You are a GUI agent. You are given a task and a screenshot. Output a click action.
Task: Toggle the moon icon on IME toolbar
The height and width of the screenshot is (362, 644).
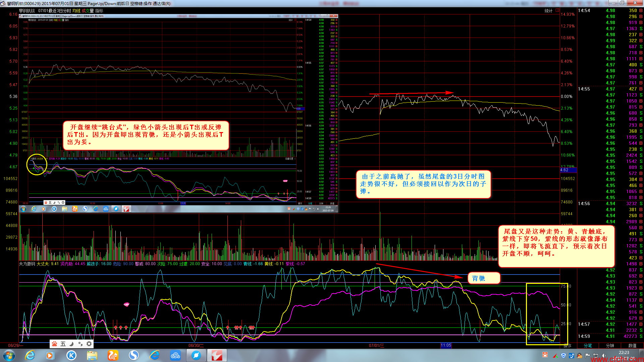pos(71,344)
